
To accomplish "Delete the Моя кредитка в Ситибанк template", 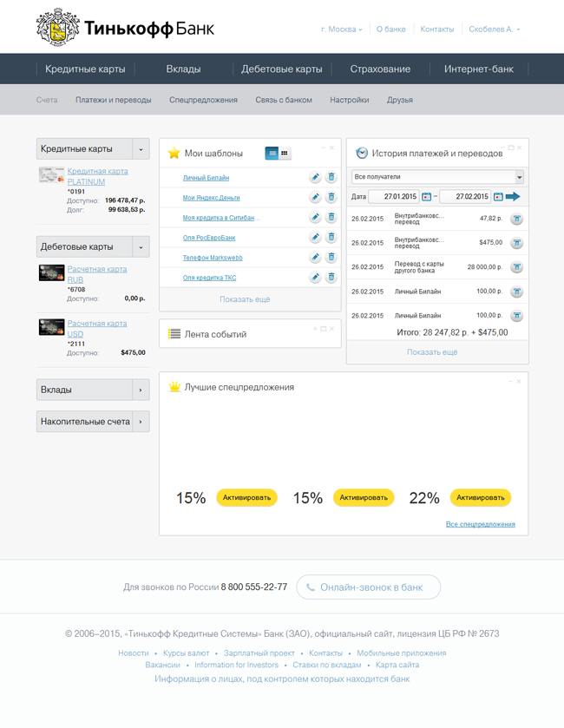I will tap(331, 217).
